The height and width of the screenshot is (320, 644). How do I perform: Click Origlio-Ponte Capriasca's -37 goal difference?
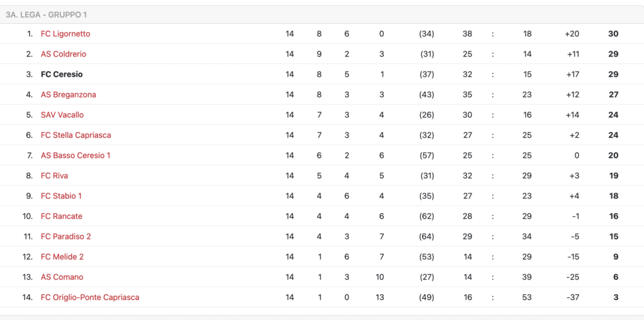click(572, 297)
